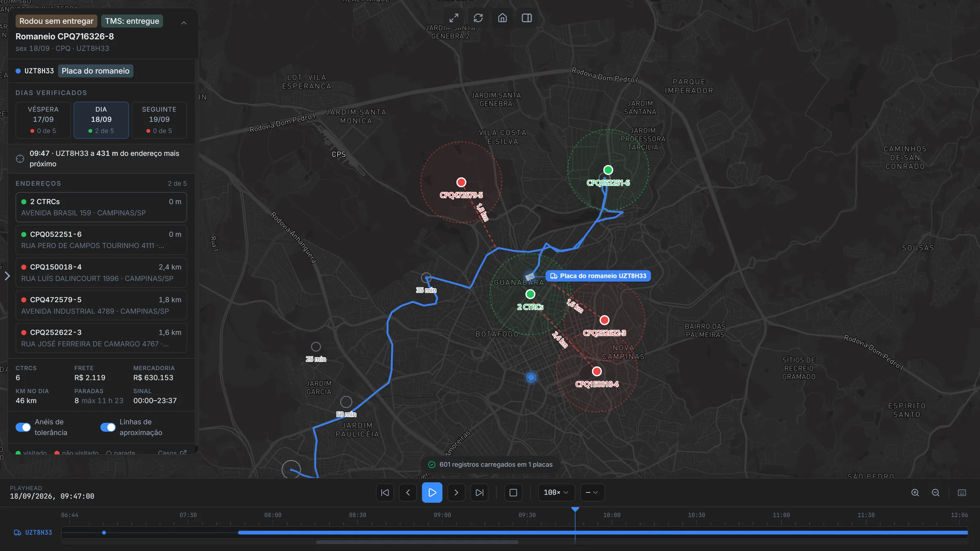Viewport: 980px width, 551px height.
Task: Click the 35 min stop circle
Action: coord(426,278)
